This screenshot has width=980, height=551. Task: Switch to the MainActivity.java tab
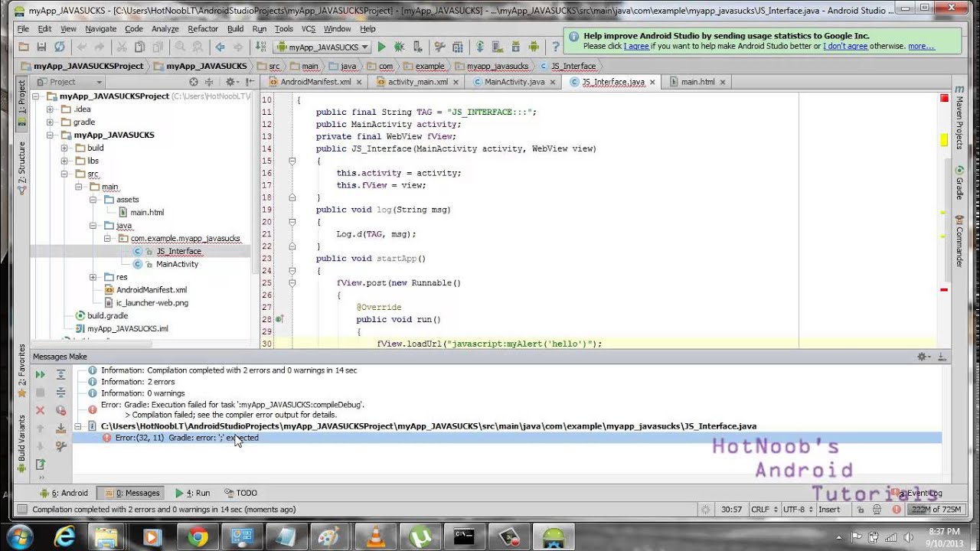tap(514, 82)
